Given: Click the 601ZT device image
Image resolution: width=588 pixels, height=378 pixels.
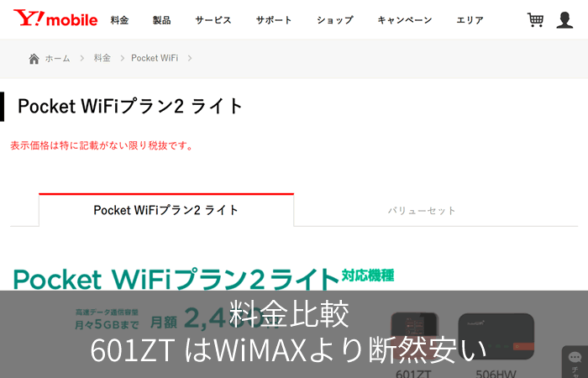Looking at the screenshot, I should click(414, 336).
